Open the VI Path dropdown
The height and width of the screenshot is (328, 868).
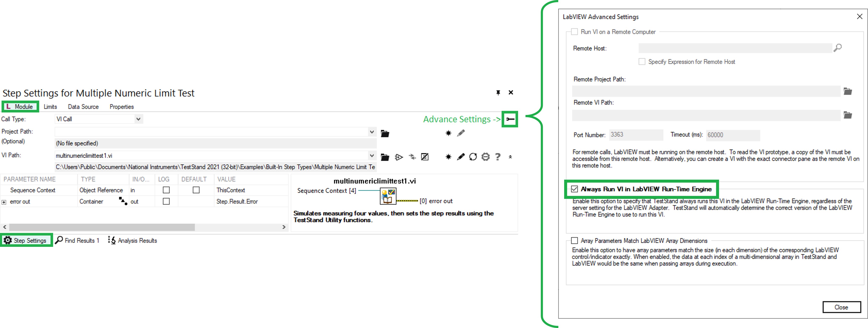tap(372, 155)
